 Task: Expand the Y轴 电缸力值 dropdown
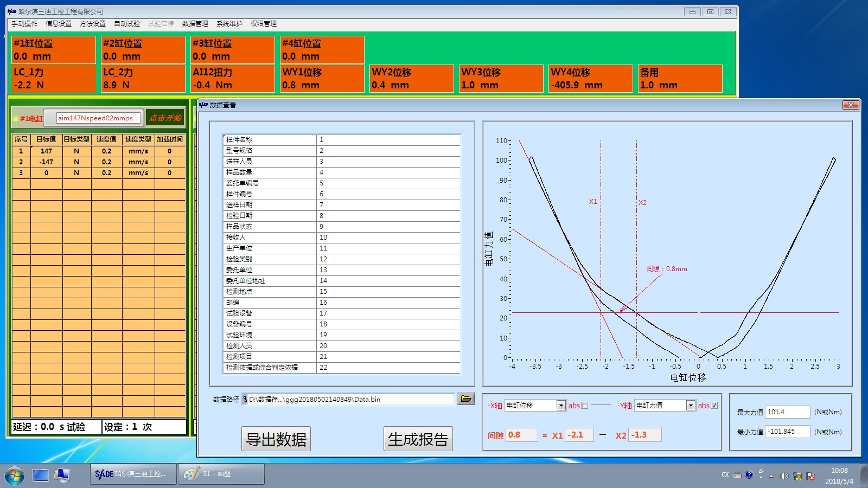691,406
